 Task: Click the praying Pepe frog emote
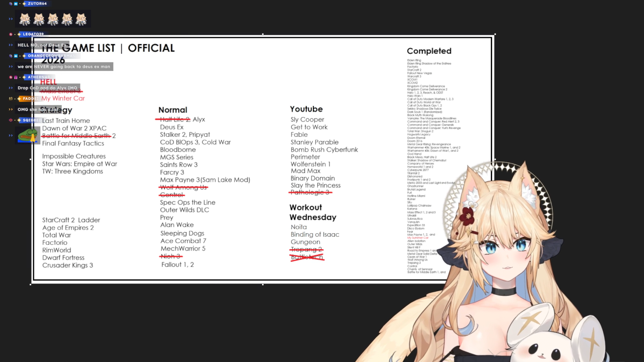[x=28, y=135]
